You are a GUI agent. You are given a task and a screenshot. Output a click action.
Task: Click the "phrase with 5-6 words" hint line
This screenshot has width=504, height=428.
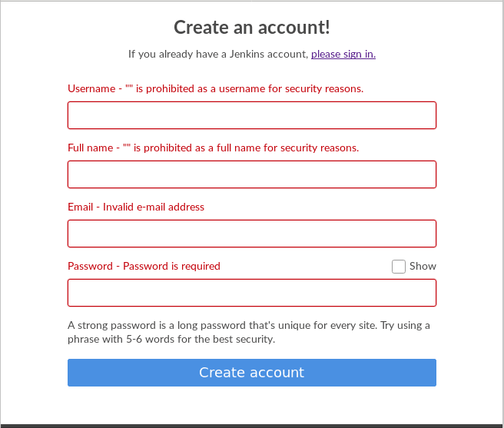pyautogui.click(x=171, y=339)
